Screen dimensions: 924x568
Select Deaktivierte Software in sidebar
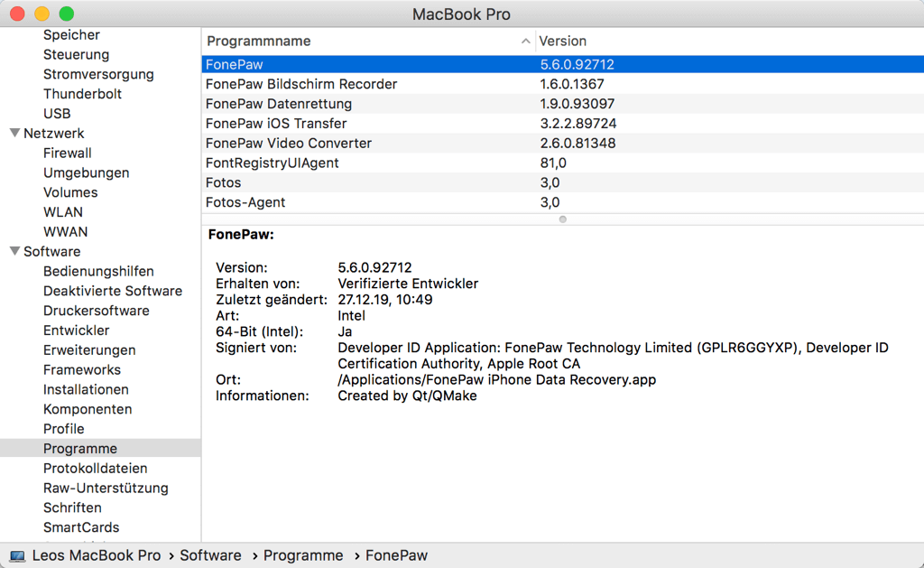pos(113,291)
